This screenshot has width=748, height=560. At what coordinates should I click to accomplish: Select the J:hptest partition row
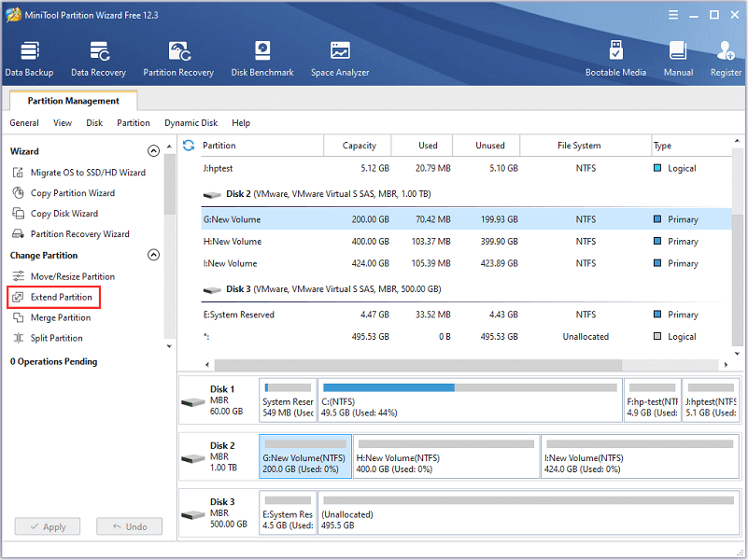point(467,168)
